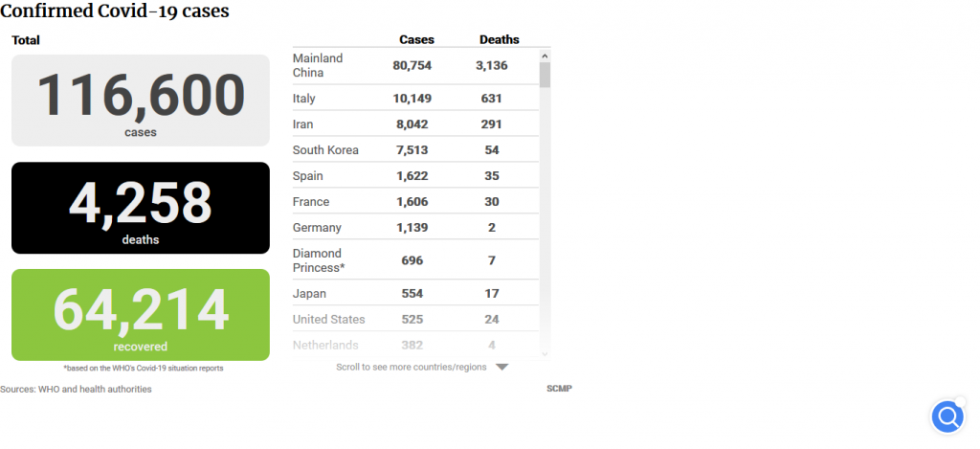Click the 'Sources: WHO and health authorities' text

coord(76,390)
